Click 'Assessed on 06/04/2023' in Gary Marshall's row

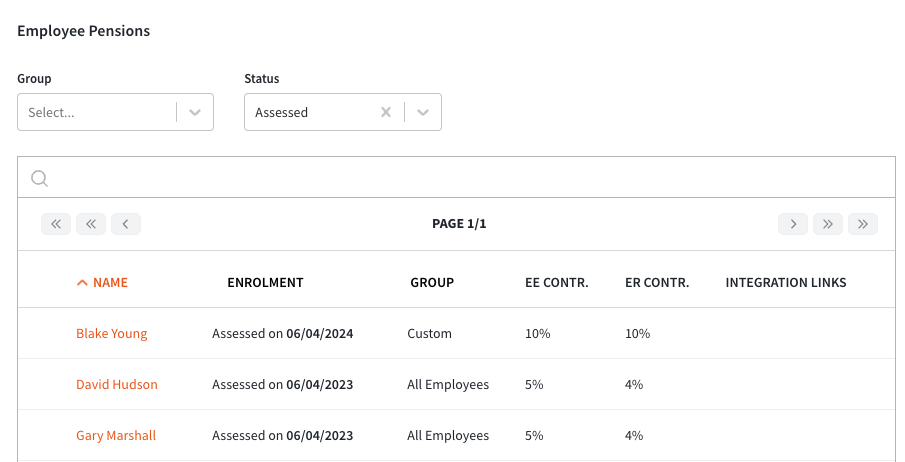pyautogui.click(x=283, y=436)
